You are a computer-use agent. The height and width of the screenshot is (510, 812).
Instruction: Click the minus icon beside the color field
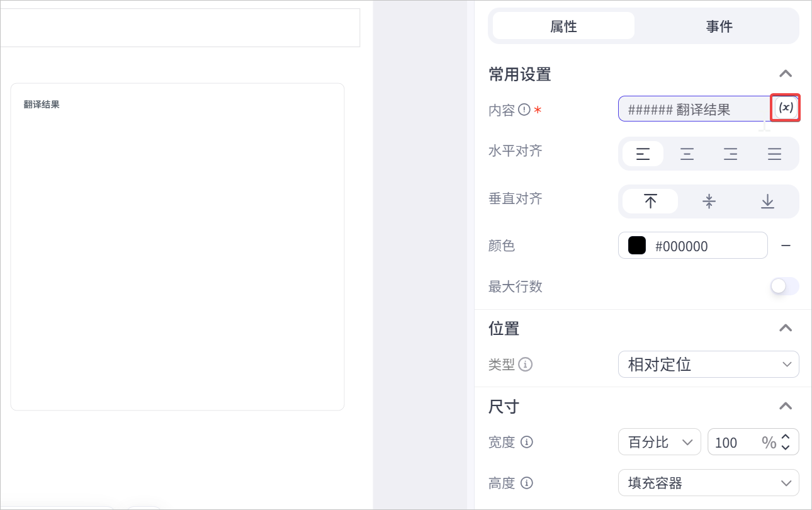786,246
